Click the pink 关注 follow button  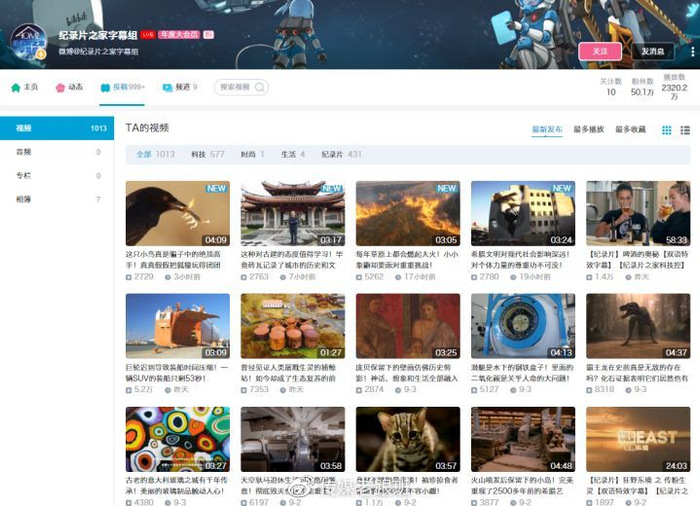[x=600, y=51]
